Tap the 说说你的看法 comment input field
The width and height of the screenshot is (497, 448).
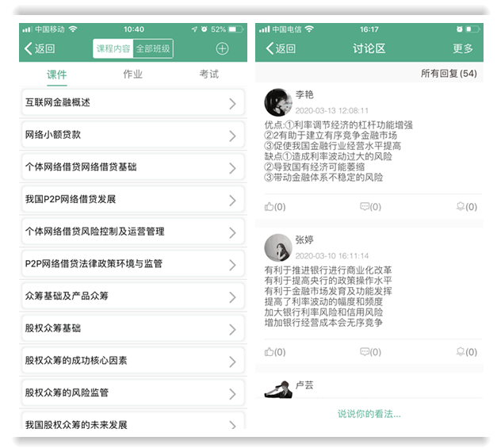point(369,413)
